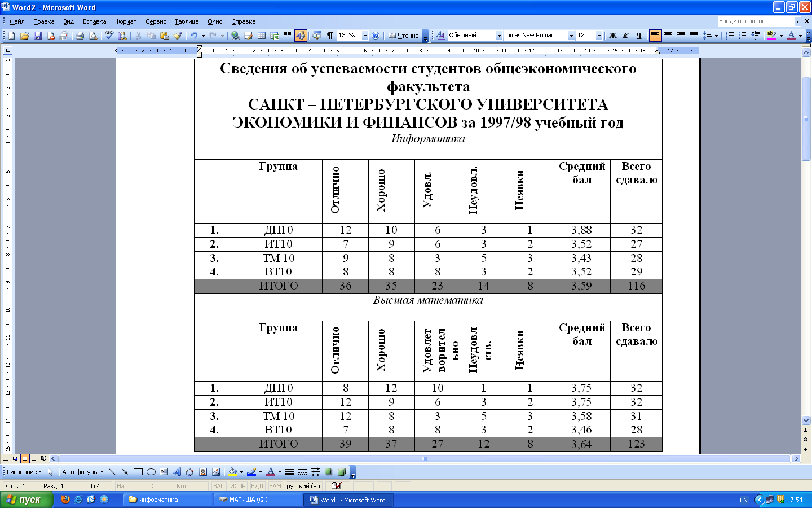Viewport: 812px width, 508px height.
Task: Open Microsoft Word Help
Action: click(376, 36)
